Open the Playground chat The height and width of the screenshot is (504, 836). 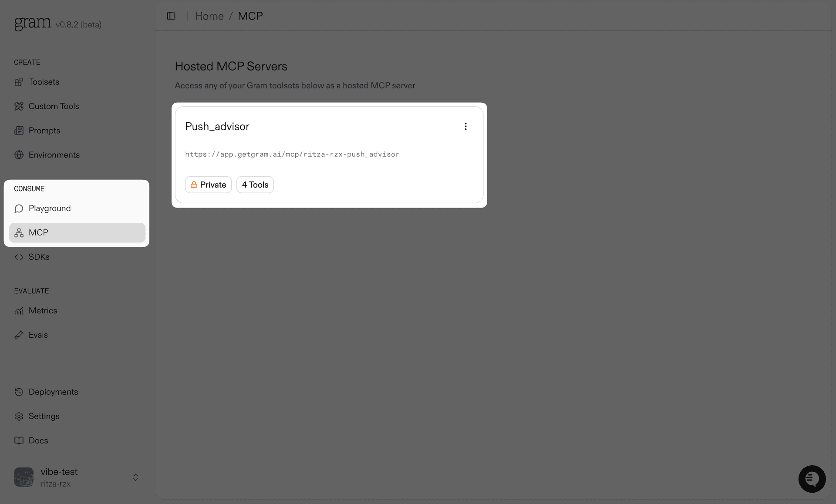(x=49, y=208)
